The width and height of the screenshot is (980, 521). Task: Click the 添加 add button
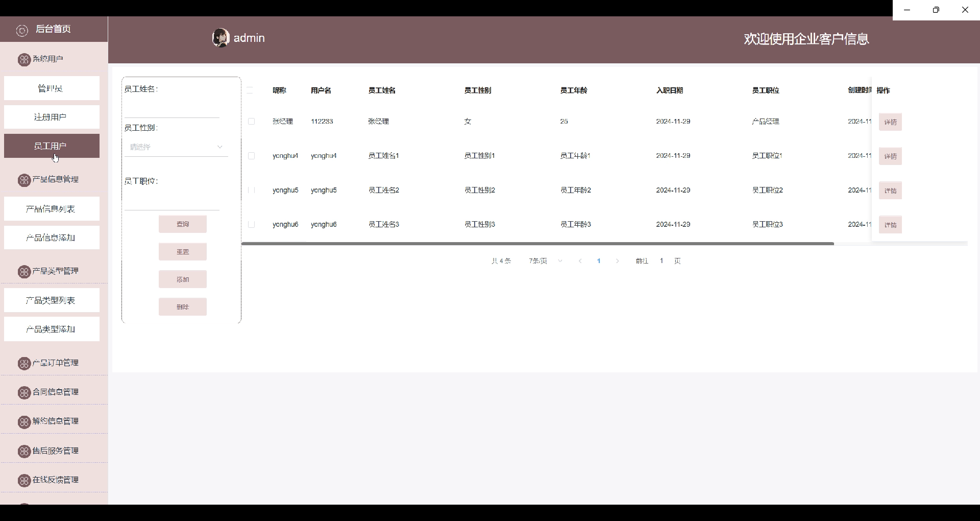[x=183, y=279]
